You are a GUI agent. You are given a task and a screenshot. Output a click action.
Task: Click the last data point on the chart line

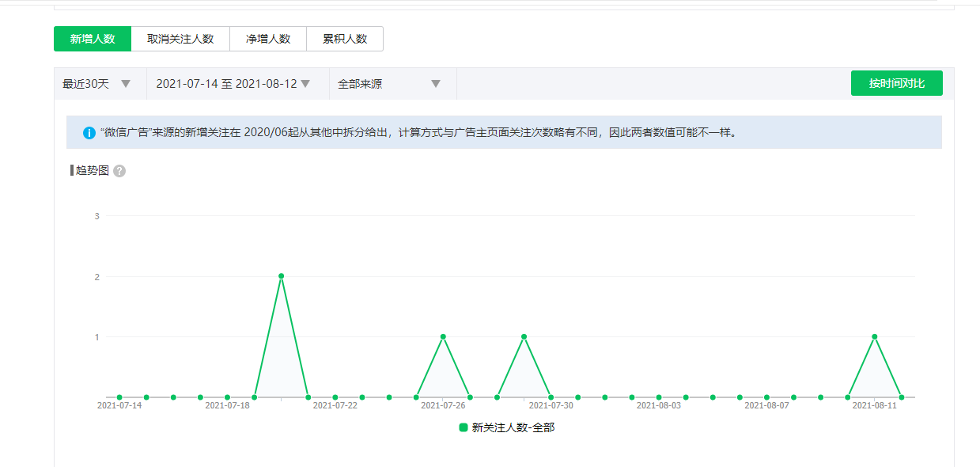[x=901, y=397]
